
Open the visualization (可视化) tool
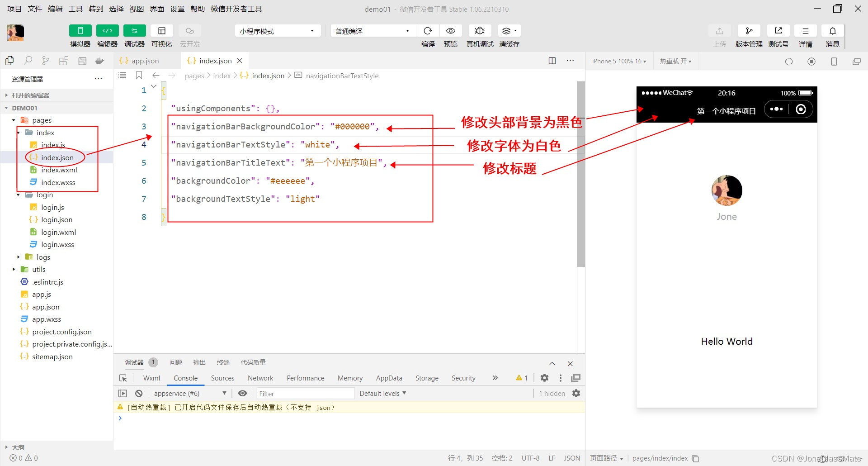(x=162, y=31)
